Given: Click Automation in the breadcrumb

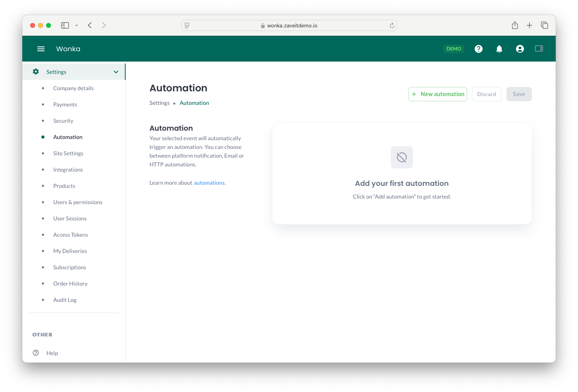Looking at the screenshot, I should [x=194, y=103].
